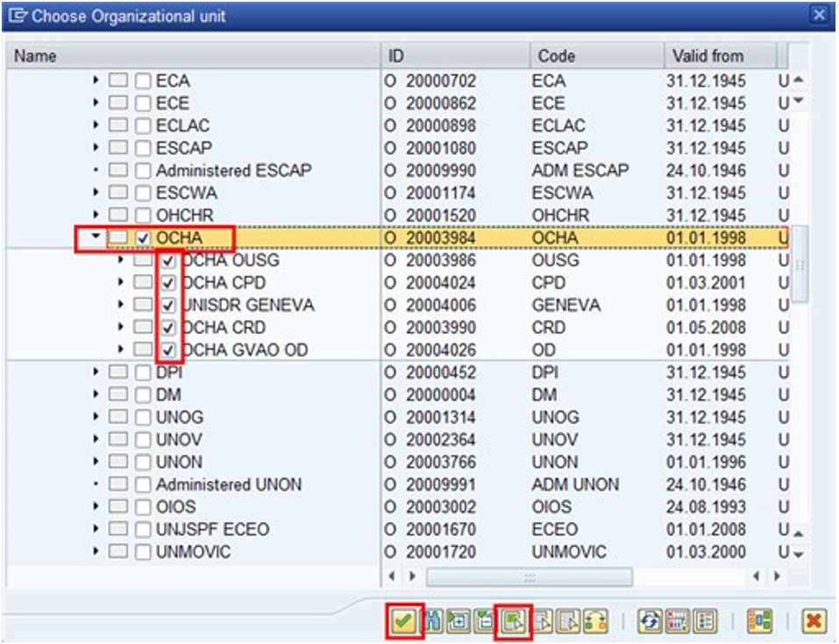Check the UNOV checkbox
The height and width of the screenshot is (644, 839).
143,440
